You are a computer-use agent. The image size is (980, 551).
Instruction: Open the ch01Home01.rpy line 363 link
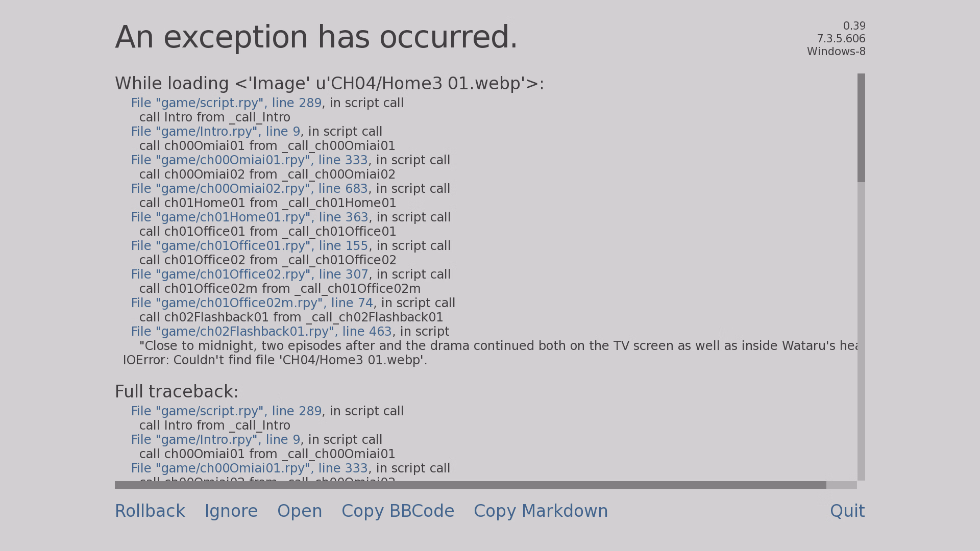(x=250, y=217)
